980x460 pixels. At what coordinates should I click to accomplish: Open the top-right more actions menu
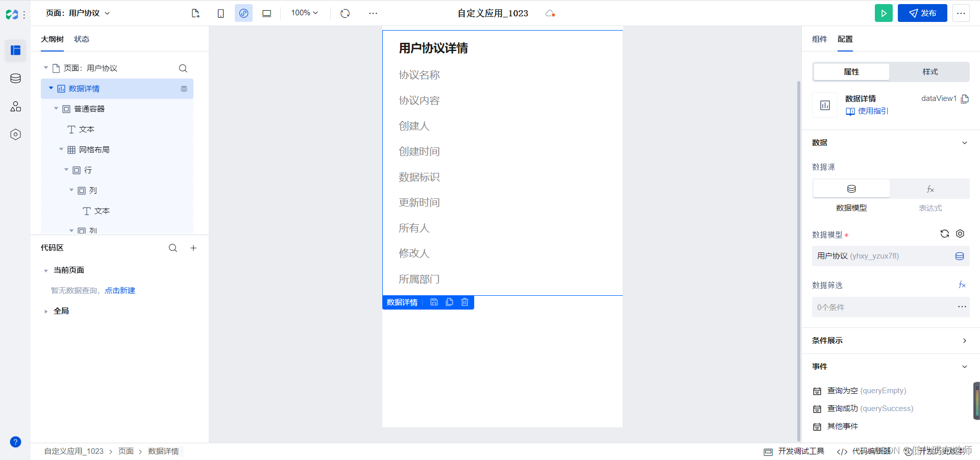coord(961,13)
